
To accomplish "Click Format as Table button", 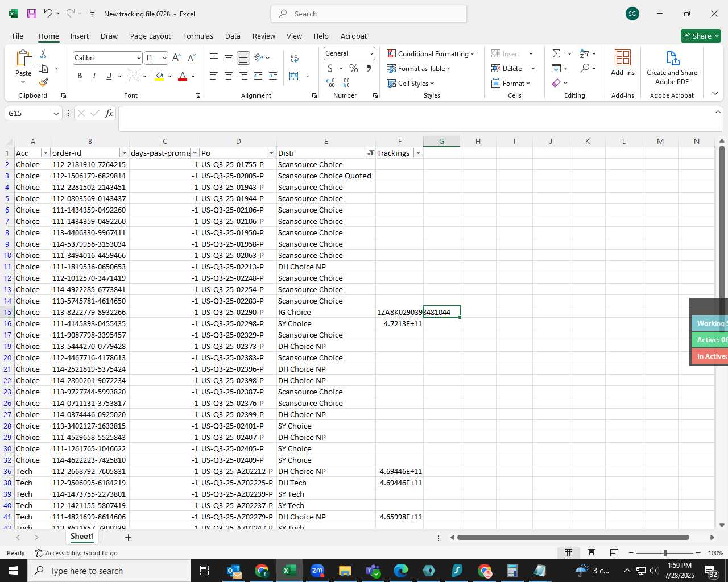I will point(419,68).
